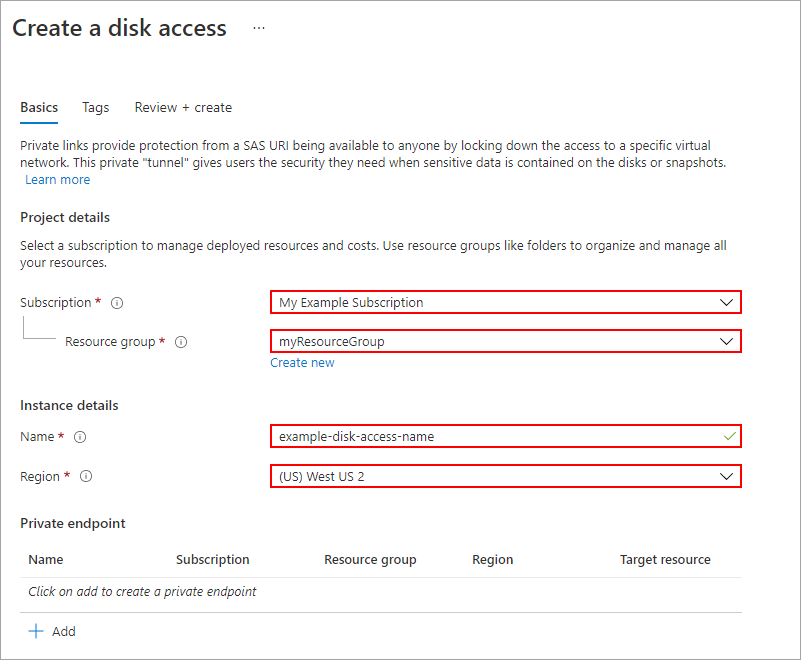Switch to the Tags tab
Viewport: 801px width, 660px height.
pos(96,107)
